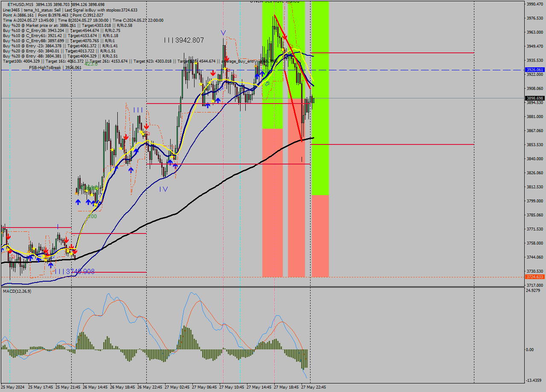Click the MACD scale value 0.00
The width and height of the screenshot is (546, 392).
531,349
